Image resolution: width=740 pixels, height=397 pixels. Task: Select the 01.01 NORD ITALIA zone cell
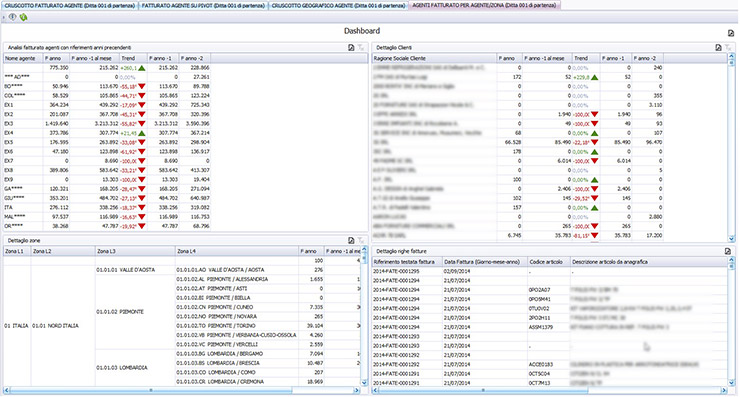(x=63, y=326)
